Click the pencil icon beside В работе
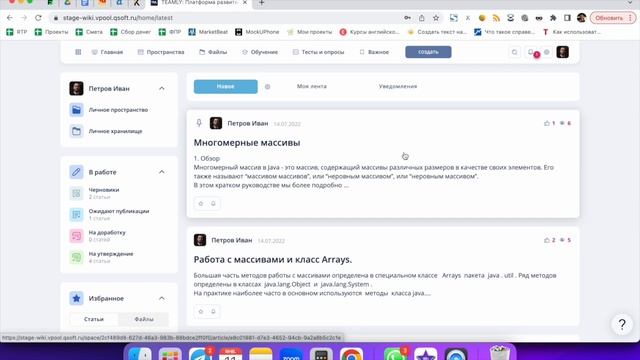The width and height of the screenshot is (640, 360). [x=76, y=172]
